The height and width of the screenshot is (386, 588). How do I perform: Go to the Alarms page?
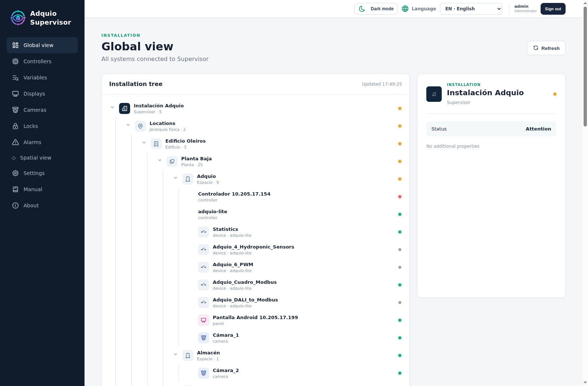(x=42, y=142)
